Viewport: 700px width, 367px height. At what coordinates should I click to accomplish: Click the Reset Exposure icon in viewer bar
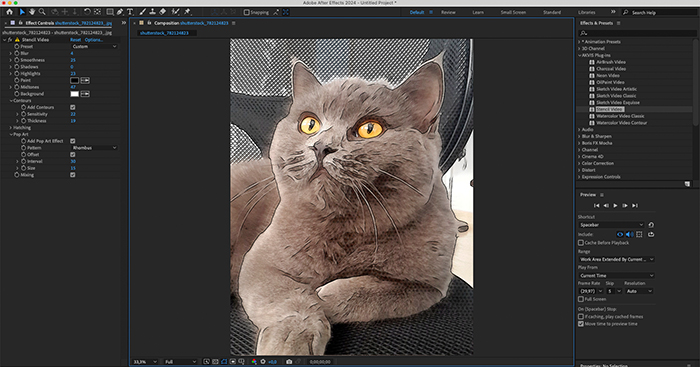point(263,362)
